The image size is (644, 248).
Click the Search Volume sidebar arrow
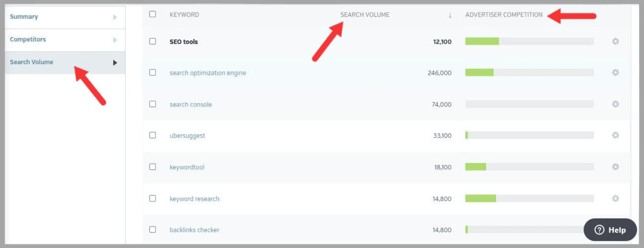115,63
